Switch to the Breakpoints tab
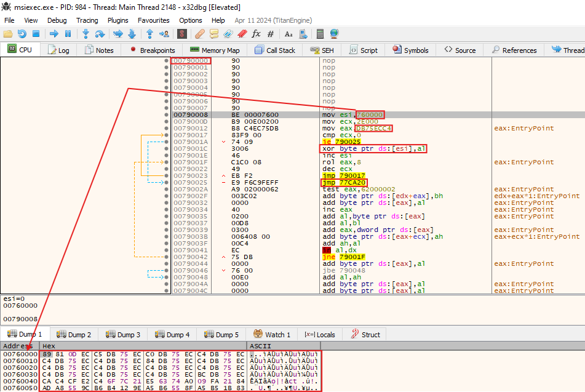Image resolution: width=585 pixels, height=392 pixels. 152,50
